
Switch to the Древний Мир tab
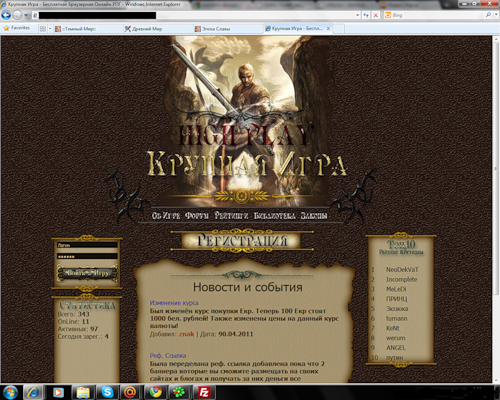[157, 29]
